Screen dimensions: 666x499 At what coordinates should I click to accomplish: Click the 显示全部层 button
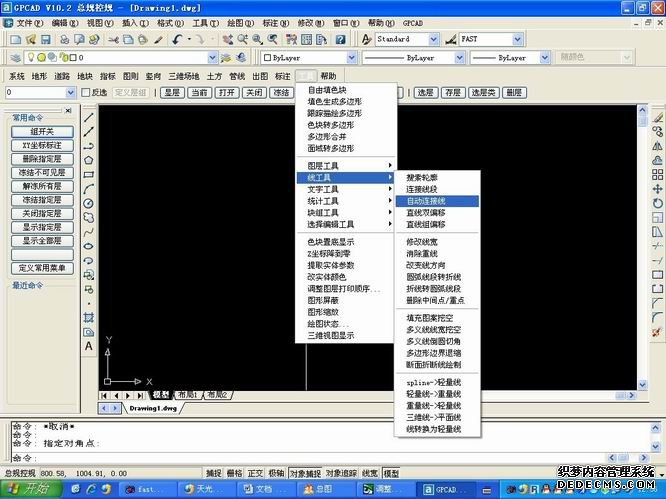coord(42,241)
